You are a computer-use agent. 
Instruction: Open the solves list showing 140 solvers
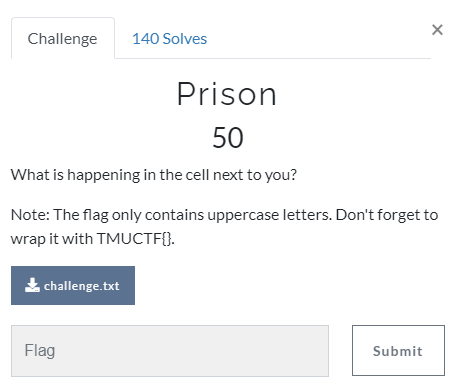pos(169,39)
